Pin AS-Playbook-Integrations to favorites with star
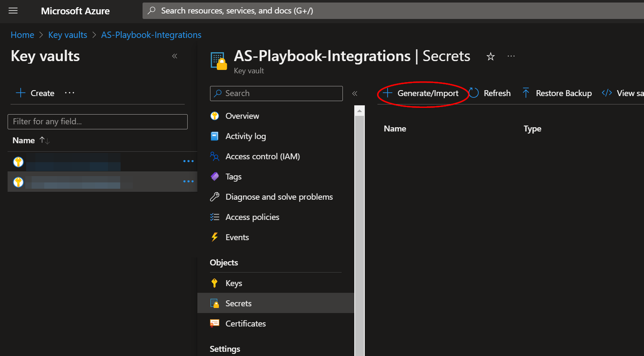 click(490, 56)
